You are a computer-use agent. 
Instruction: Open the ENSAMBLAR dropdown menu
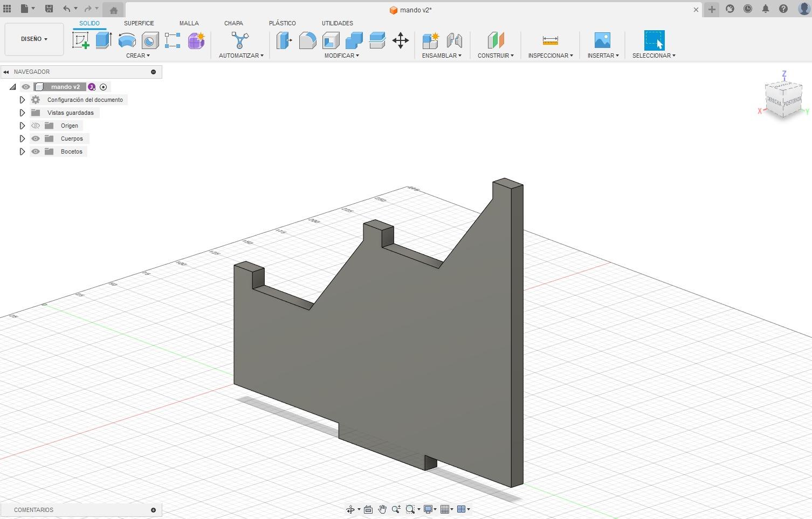click(442, 56)
